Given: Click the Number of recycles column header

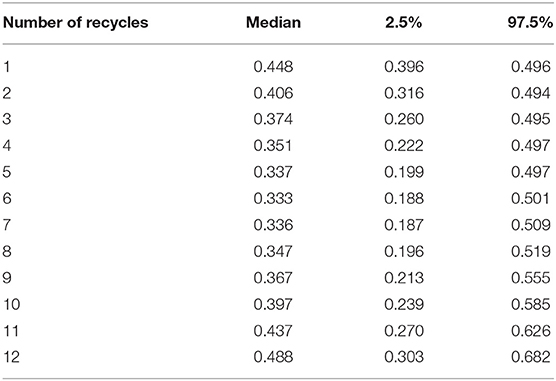Looking at the screenshot, I should point(76,23).
